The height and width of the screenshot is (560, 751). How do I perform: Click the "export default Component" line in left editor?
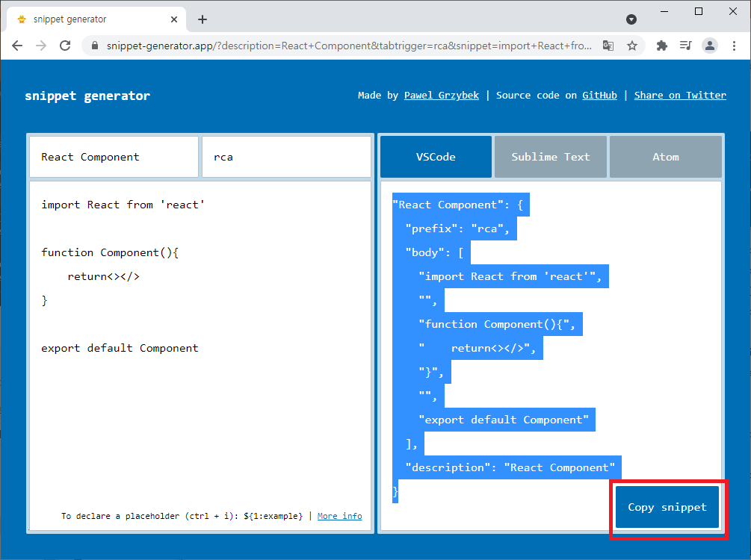pyautogui.click(x=120, y=349)
